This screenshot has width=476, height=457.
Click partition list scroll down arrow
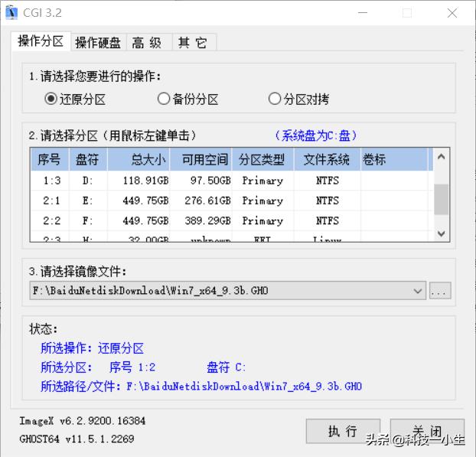point(441,233)
